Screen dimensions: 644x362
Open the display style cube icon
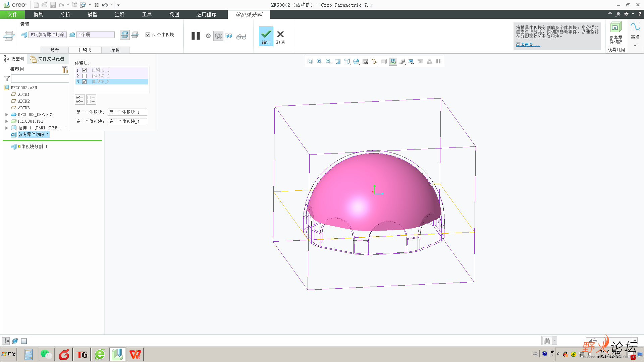point(347,62)
